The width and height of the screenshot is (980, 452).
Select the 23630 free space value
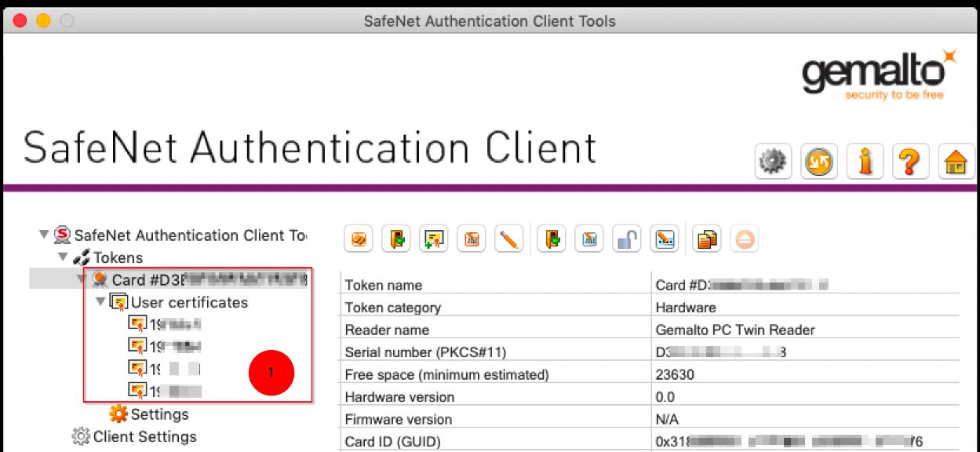coord(675,374)
